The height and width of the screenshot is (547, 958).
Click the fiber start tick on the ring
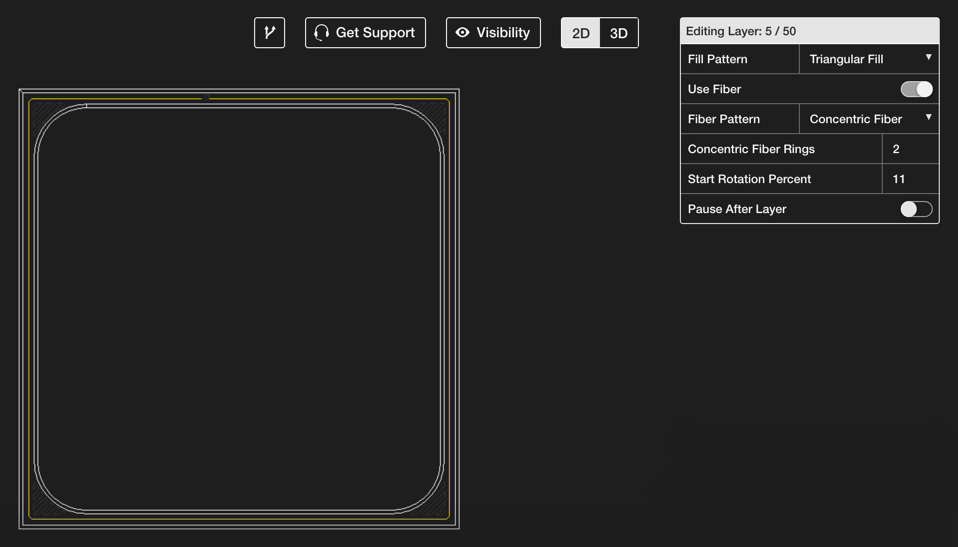(x=87, y=105)
